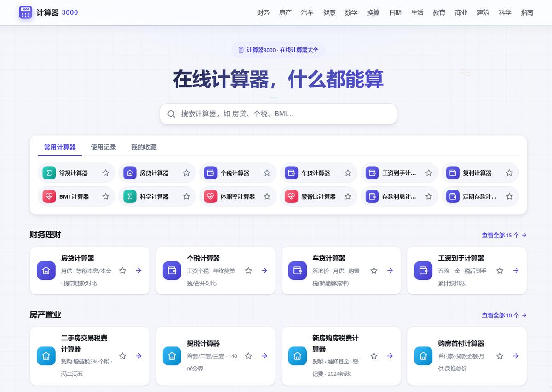The width and height of the screenshot is (552, 392).
Task: Star the 车贷计算器 chip
Action: point(348,173)
